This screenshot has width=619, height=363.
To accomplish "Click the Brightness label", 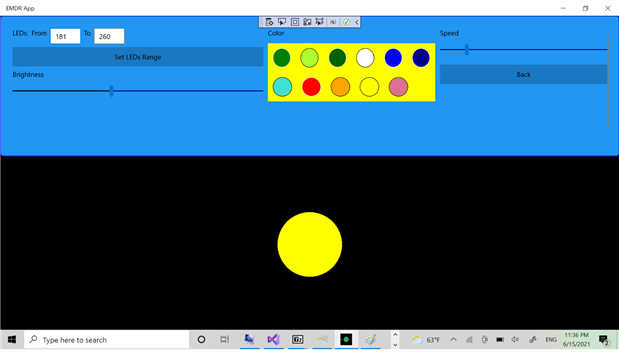I will point(28,75).
